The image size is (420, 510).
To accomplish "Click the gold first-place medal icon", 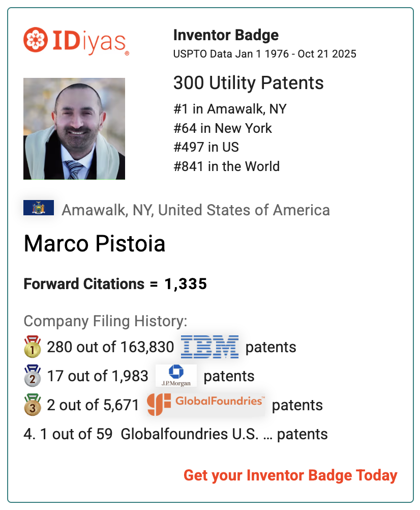I will coord(32,347).
